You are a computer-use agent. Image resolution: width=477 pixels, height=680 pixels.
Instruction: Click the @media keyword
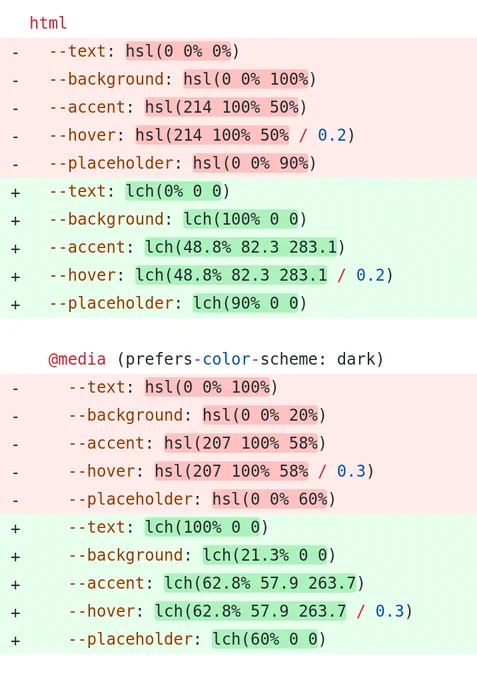point(77,359)
